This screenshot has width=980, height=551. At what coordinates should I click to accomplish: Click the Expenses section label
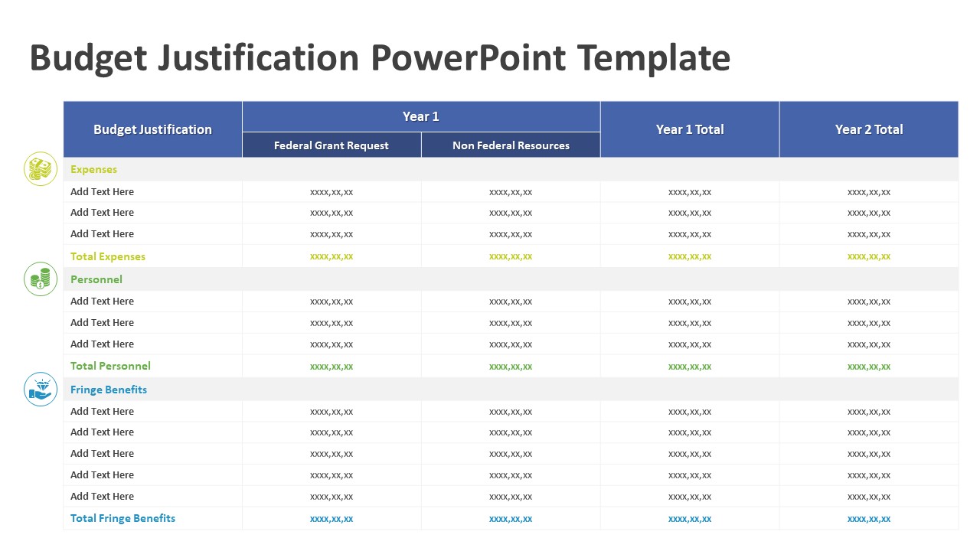click(93, 169)
